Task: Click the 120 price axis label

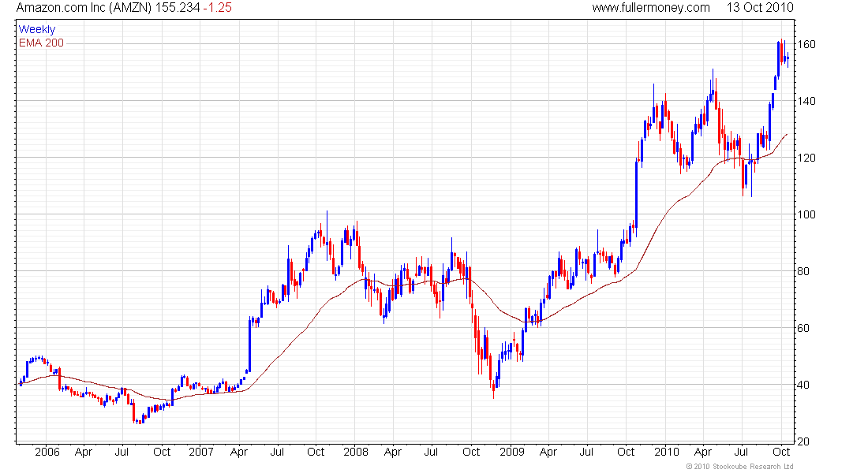Action: 806,158
